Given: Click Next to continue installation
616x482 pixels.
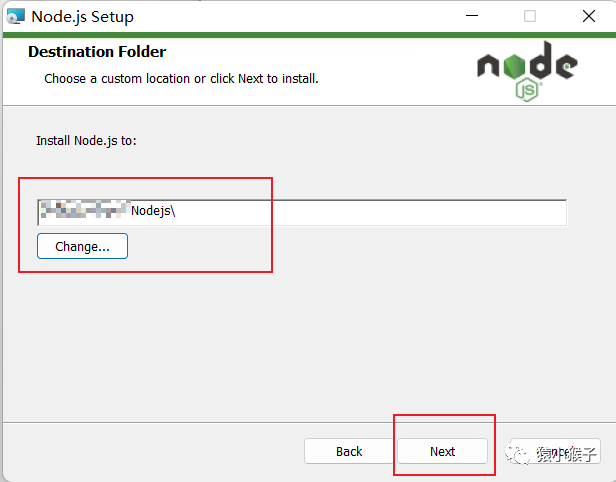Looking at the screenshot, I should (442, 451).
